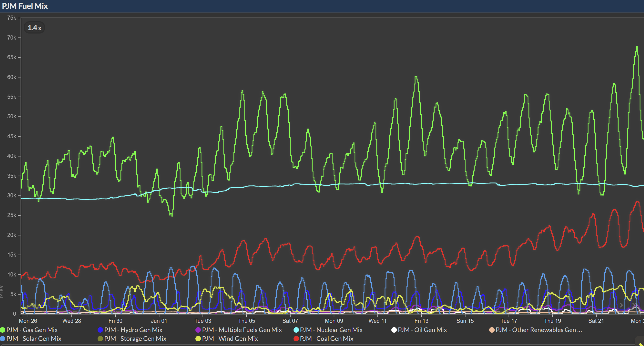This screenshot has height=346, width=644.
Task: Click the Fri 13 x-axis label
Action: pos(421,321)
